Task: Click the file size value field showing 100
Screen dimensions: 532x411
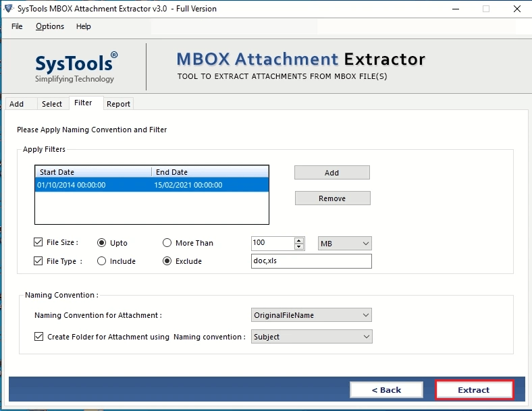Action: tap(273, 243)
